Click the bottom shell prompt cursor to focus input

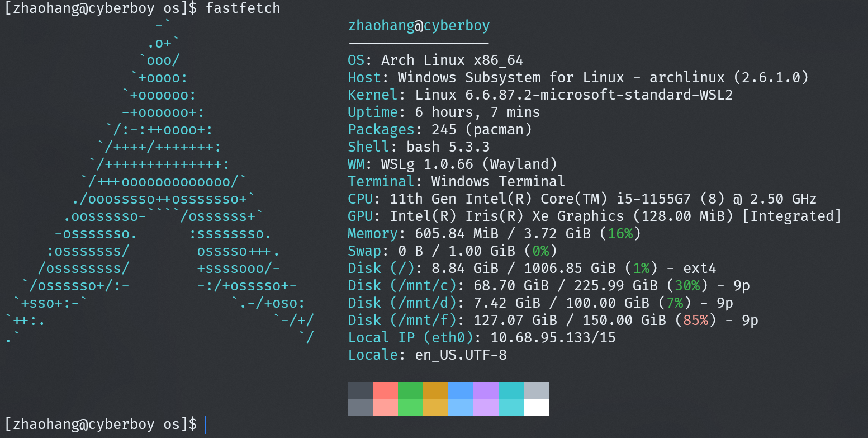[x=206, y=425]
